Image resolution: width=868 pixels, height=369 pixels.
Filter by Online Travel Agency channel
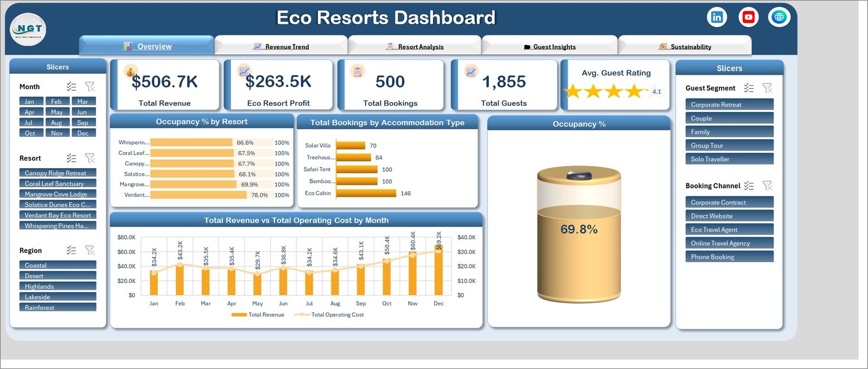(730, 243)
